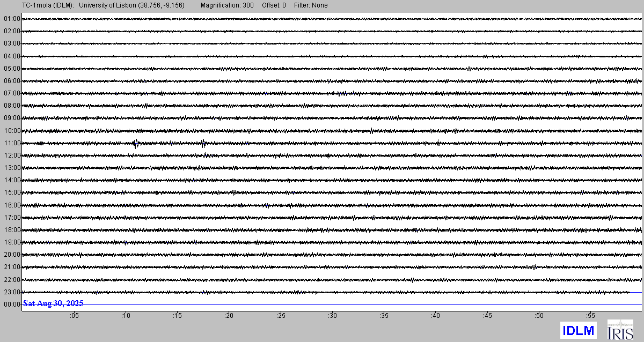The width and height of the screenshot is (644, 342).
Task: Click the seismic spike on the 11:00 trace near :11
Action: [136, 143]
